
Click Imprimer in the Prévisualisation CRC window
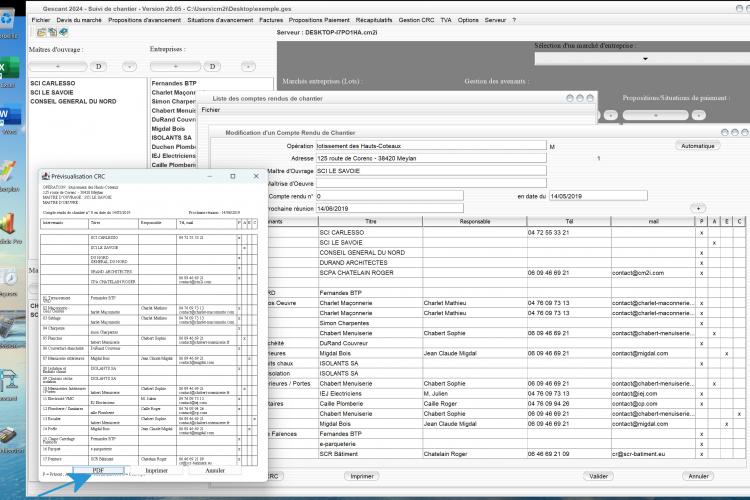[156, 470]
